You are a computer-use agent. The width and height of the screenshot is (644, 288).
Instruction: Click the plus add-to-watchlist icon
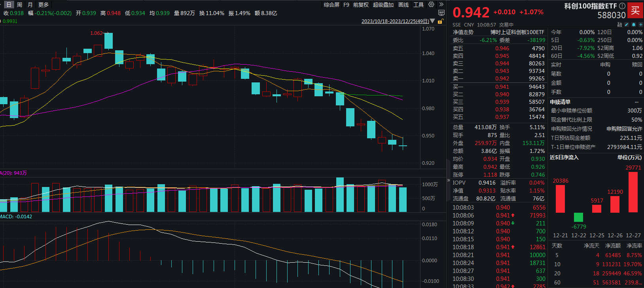click(x=640, y=25)
